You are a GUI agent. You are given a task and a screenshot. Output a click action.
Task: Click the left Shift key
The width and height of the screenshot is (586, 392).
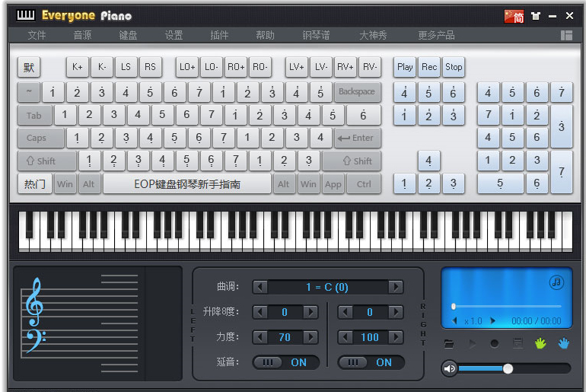pos(46,161)
